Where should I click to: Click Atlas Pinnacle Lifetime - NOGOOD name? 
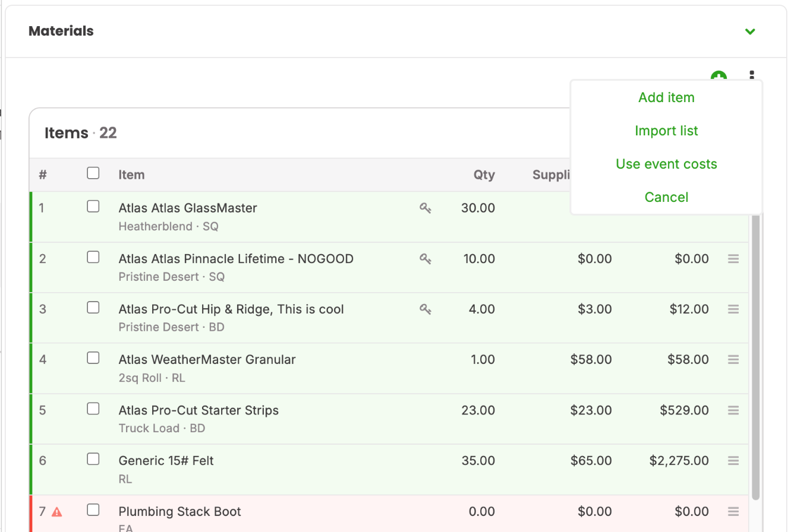click(x=236, y=259)
